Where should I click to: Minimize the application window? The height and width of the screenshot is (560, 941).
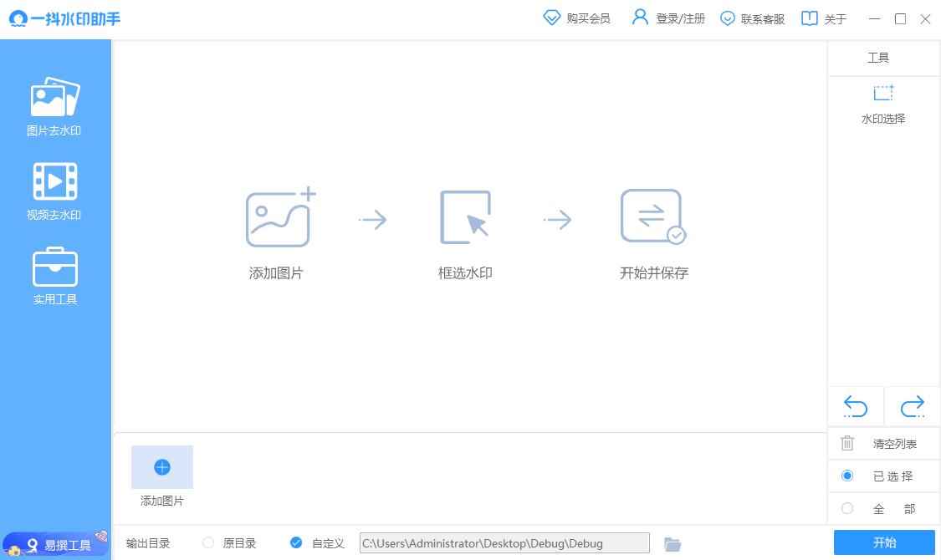(x=874, y=19)
